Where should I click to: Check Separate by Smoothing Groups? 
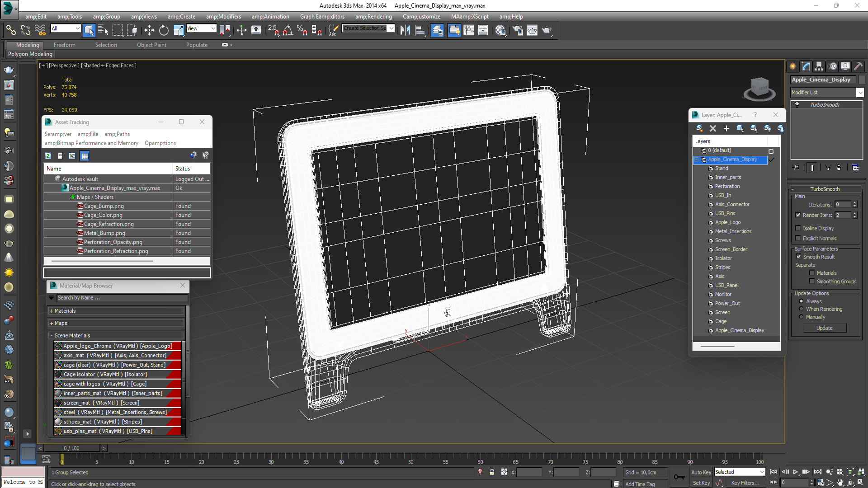pyautogui.click(x=812, y=282)
